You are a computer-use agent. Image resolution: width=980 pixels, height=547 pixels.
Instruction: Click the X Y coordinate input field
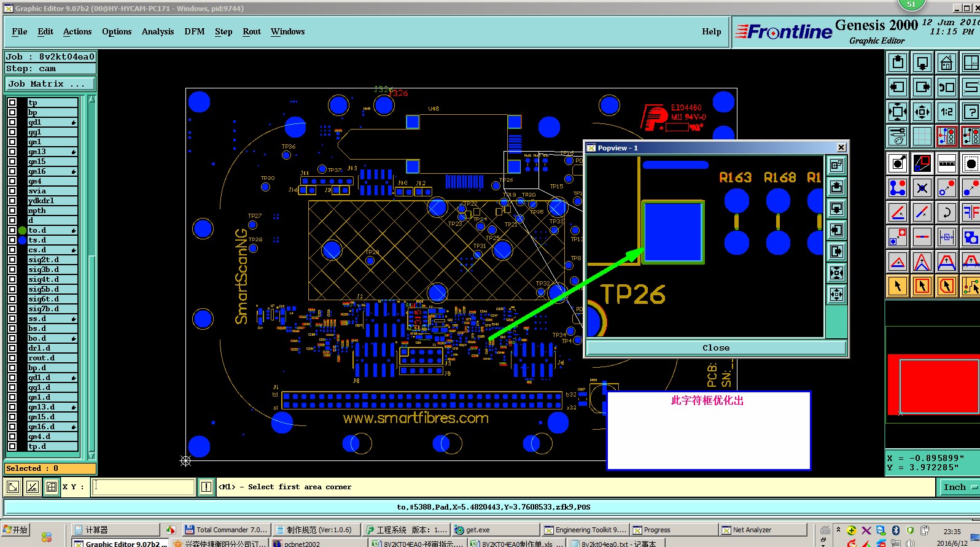[x=144, y=487]
